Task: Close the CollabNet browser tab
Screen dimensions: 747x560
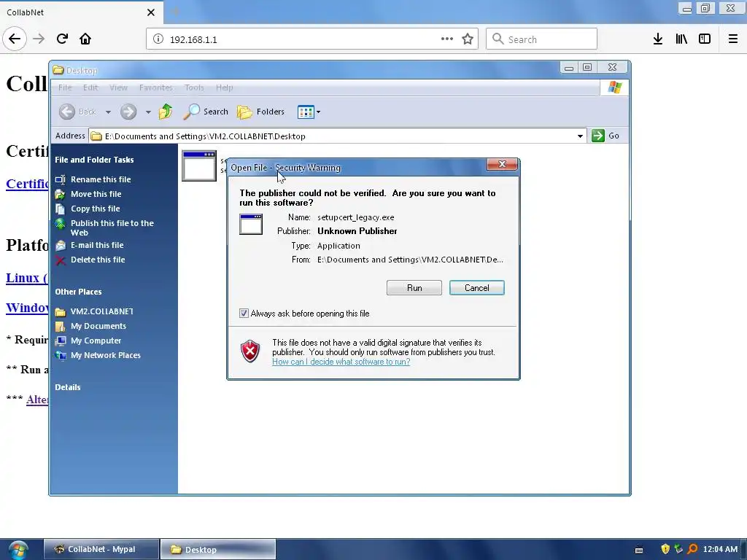Action: (x=151, y=12)
